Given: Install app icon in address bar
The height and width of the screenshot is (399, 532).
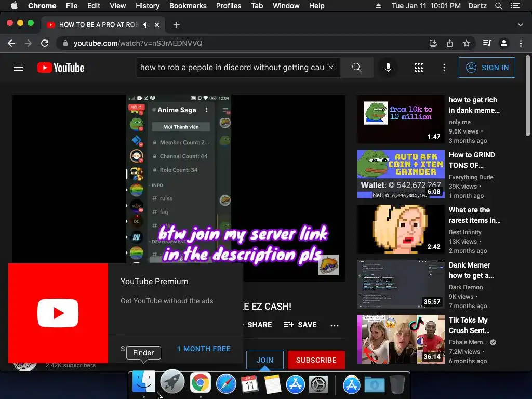Looking at the screenshot, I should [433, 43].
